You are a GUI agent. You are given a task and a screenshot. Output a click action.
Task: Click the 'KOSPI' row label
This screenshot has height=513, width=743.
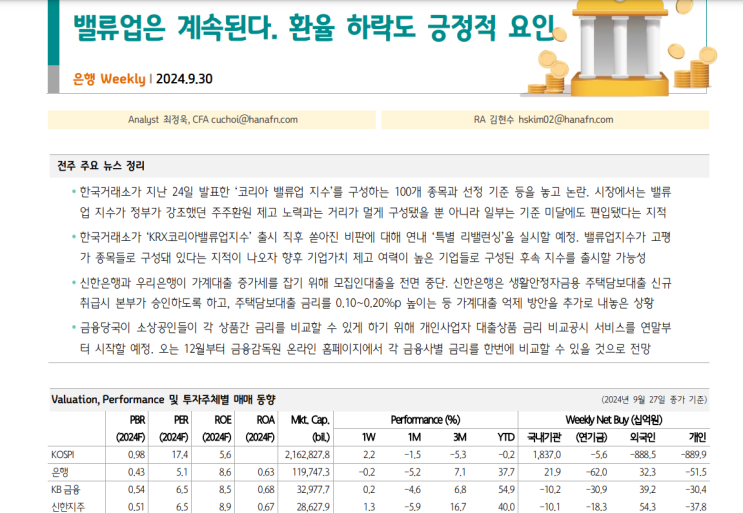[63, 455]
